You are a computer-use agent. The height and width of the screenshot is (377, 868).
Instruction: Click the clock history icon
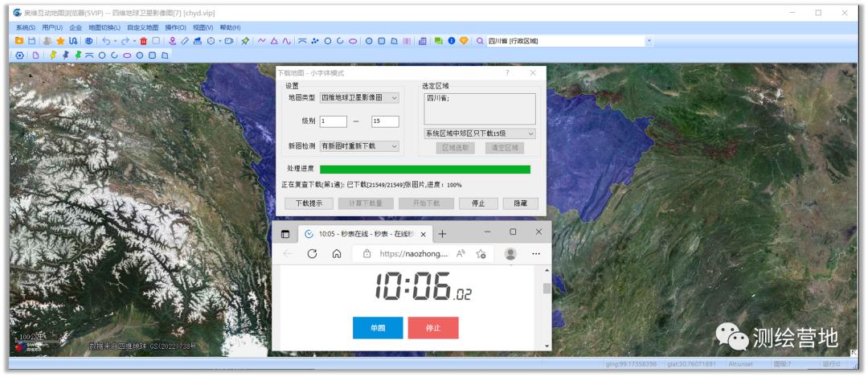211,41
